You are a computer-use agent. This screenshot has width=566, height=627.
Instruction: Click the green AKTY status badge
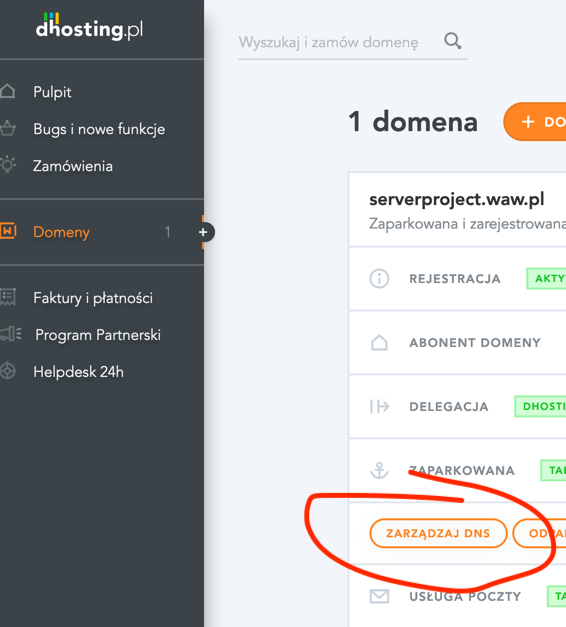[x=546, y=278]
